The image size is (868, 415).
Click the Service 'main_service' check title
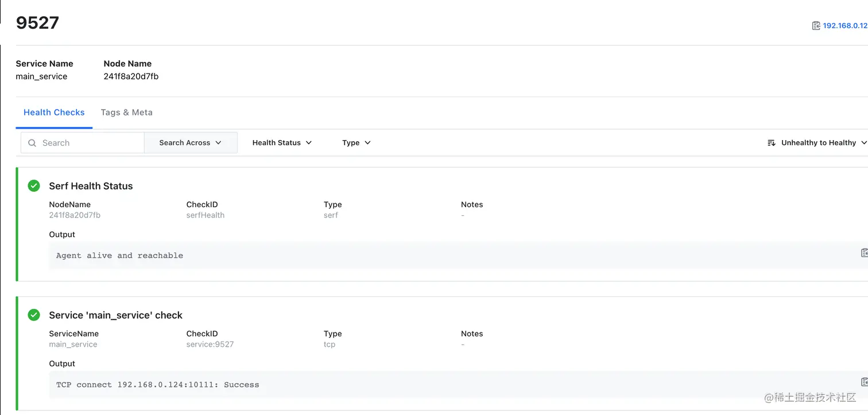(115, 315)
